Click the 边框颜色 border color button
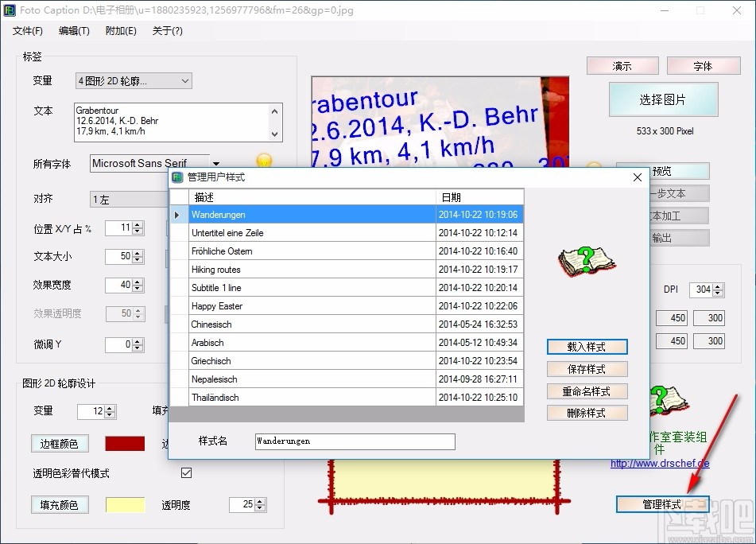756x544 pixels. pos(60,444)
